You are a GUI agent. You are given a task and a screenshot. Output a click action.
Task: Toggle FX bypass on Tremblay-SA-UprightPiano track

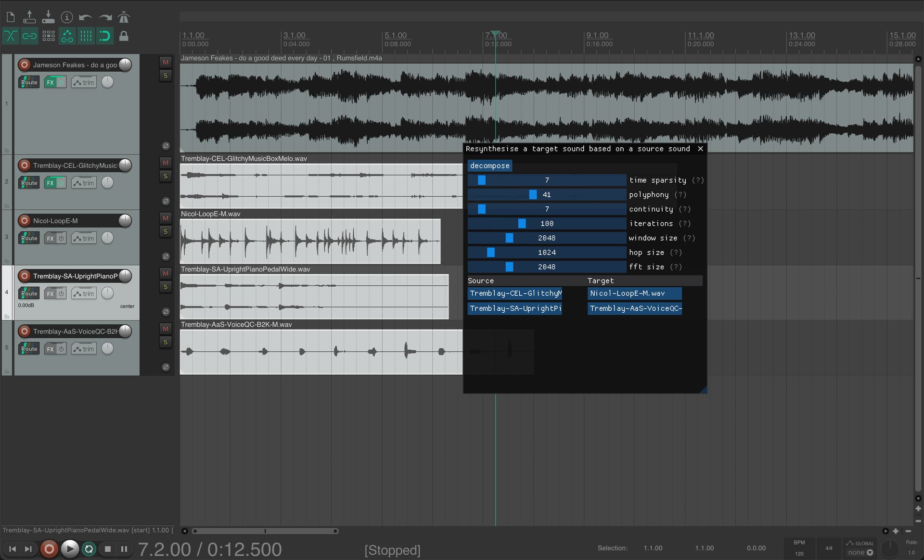tap(61, 293)
